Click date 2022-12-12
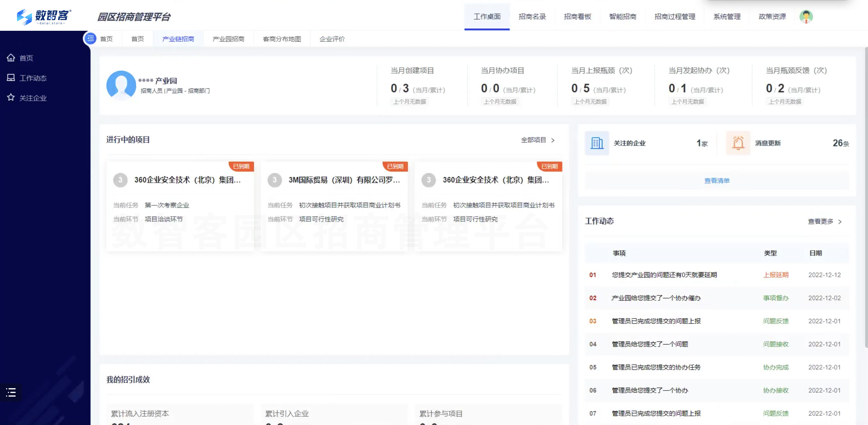 pos(825,275)
